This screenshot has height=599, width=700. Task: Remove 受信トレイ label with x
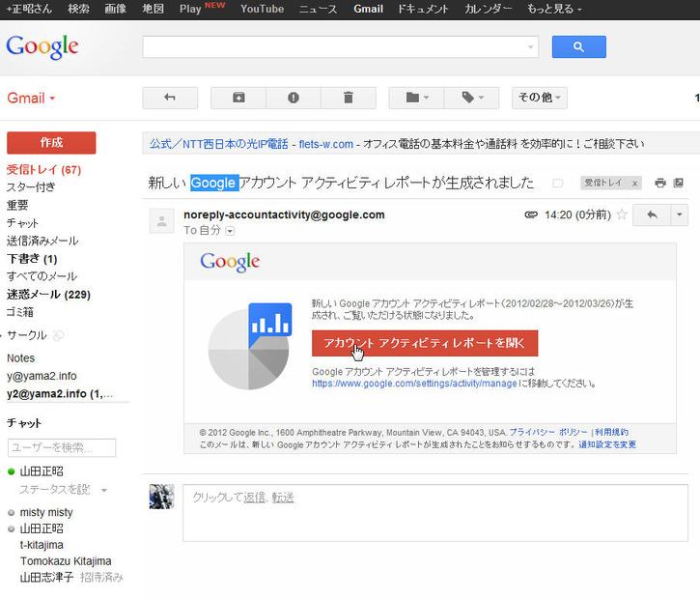634,184
